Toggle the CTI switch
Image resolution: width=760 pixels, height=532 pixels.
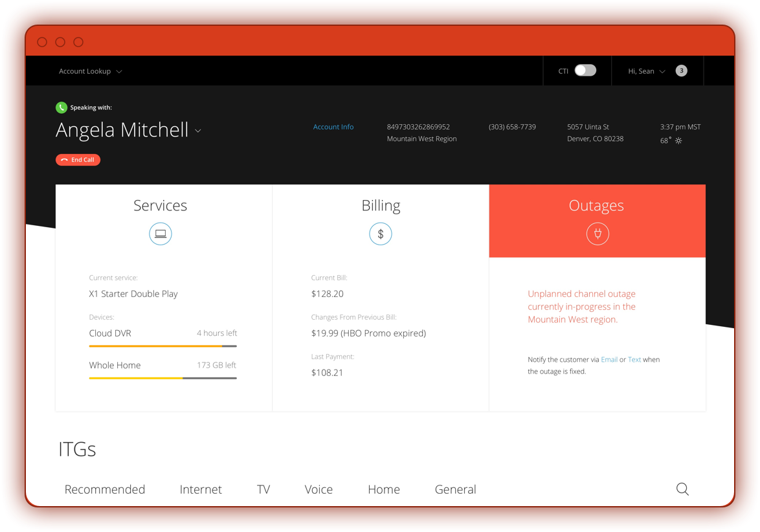click(585, 71)
